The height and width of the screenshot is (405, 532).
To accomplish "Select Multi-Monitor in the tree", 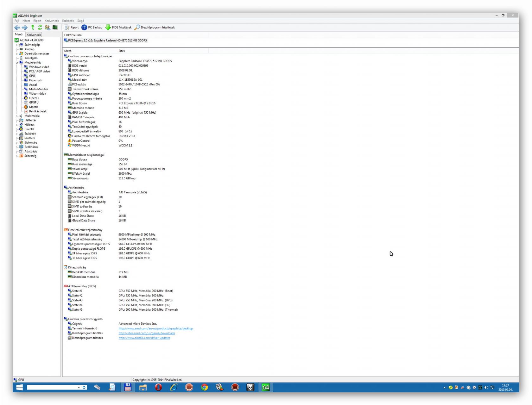I will coord(36,89).
